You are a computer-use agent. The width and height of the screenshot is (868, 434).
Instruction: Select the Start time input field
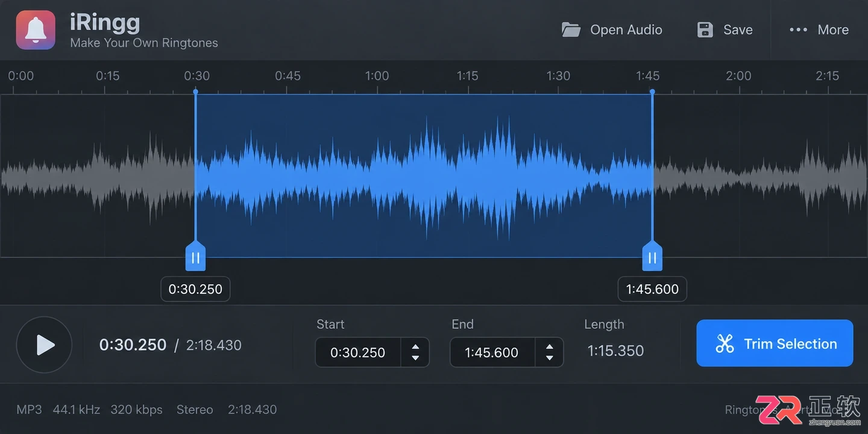(x=358, y=353)
